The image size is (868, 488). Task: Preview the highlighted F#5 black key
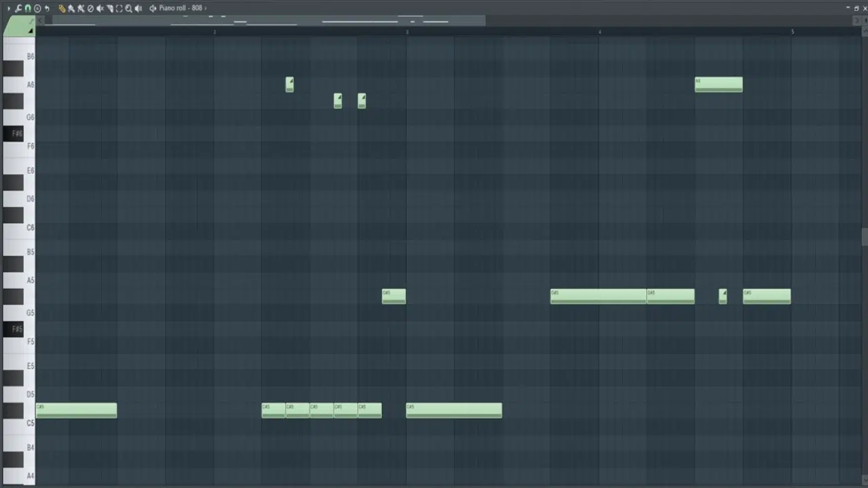tap(14, 329)
